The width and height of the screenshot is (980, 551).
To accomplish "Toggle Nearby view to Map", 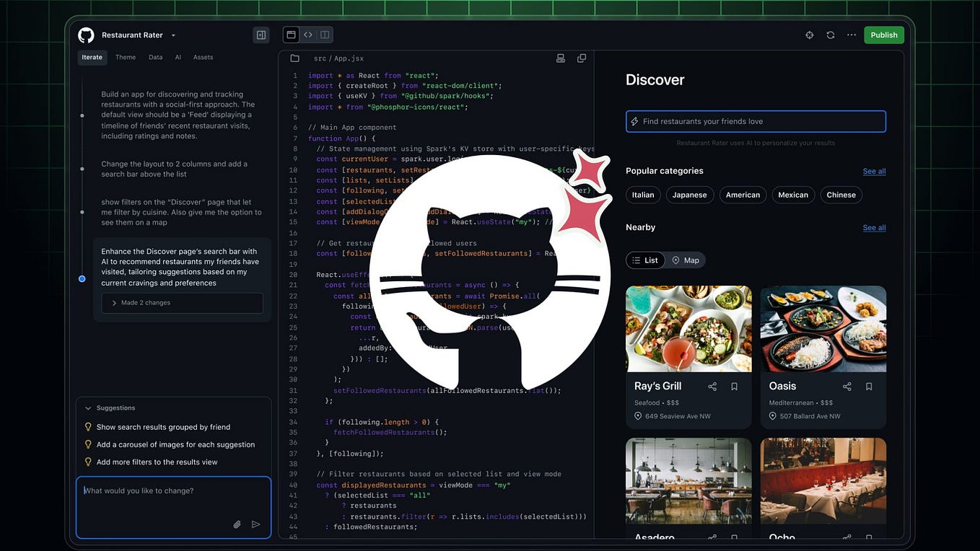I will tap(685, 260).
